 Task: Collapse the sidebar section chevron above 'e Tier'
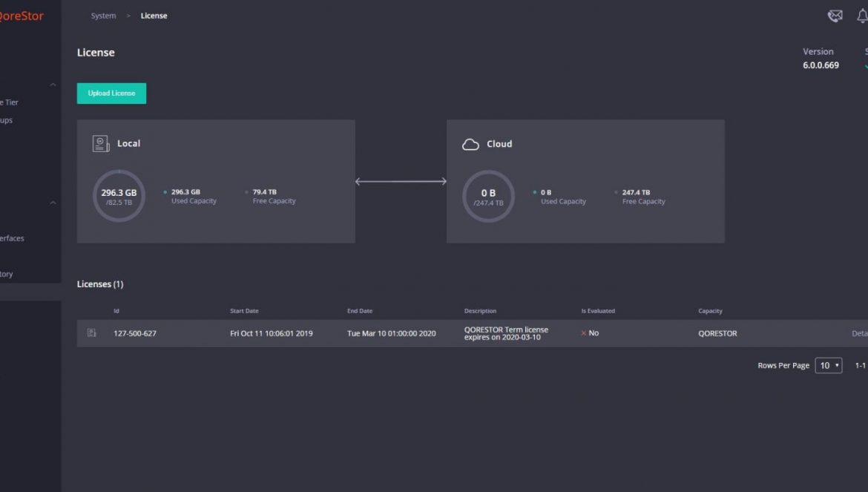[x=53, y=85]
